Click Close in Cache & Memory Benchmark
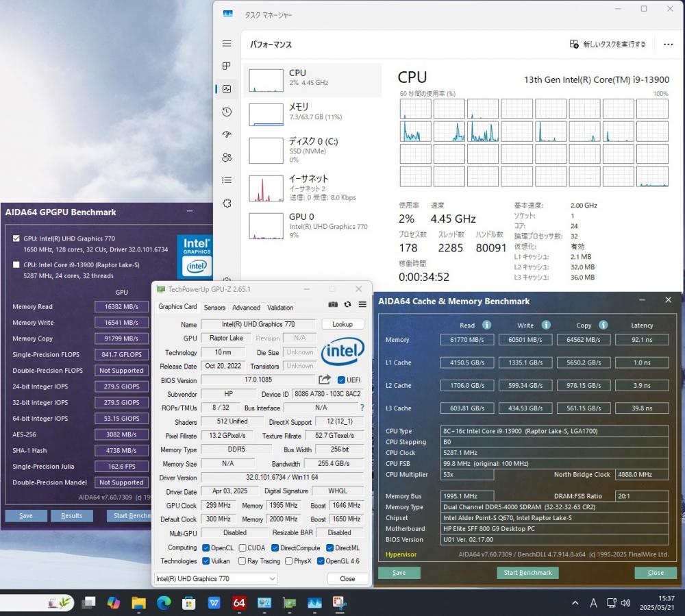Image resolution: width=685 pixels, height=616 pixels. (x=656, y=573)
